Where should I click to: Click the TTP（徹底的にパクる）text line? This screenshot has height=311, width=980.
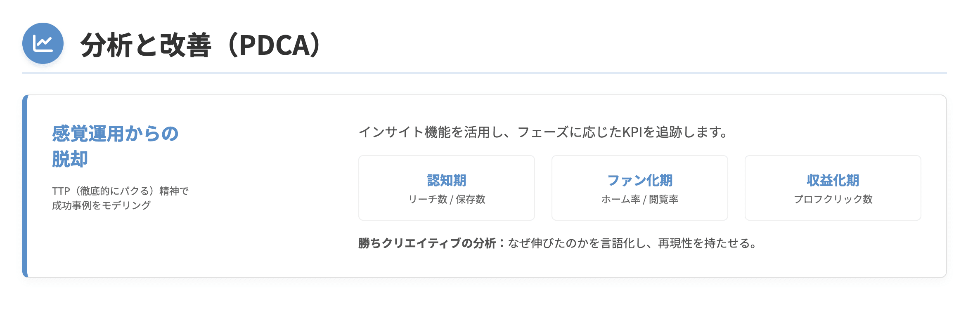120,191
